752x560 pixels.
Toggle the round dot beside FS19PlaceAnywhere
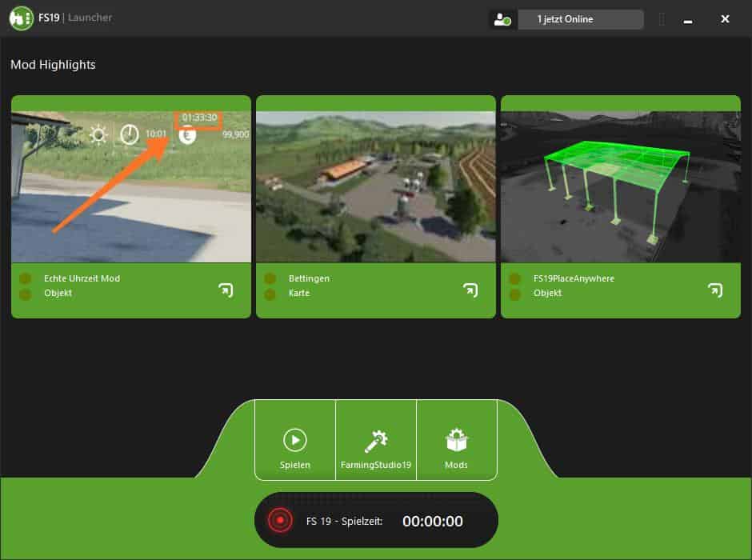tap(515, 278)
